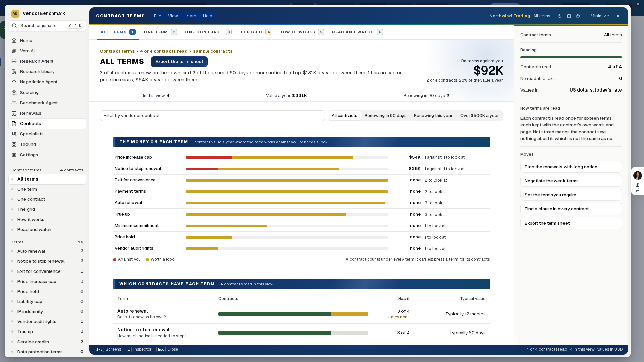Open Settings in the sidebar
Image resolution: width=644 pixels, height=362 pixels.
pyautogui.click(x=47, y=155)
